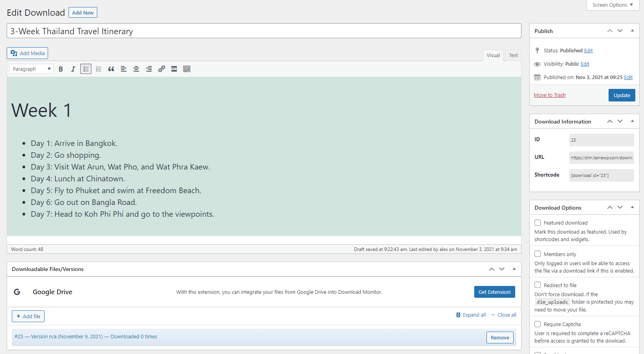Check the Members only option
The image size is (644, 354).
click(538, 254)
